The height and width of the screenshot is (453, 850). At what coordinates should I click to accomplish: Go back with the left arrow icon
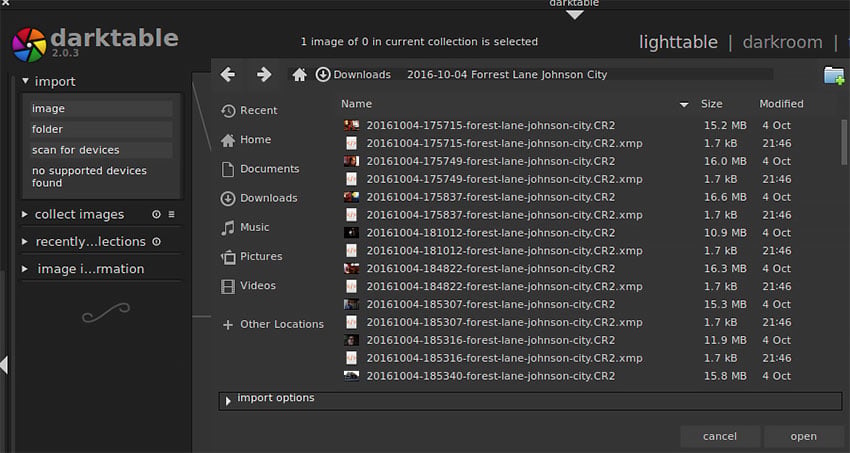(228, 74)
